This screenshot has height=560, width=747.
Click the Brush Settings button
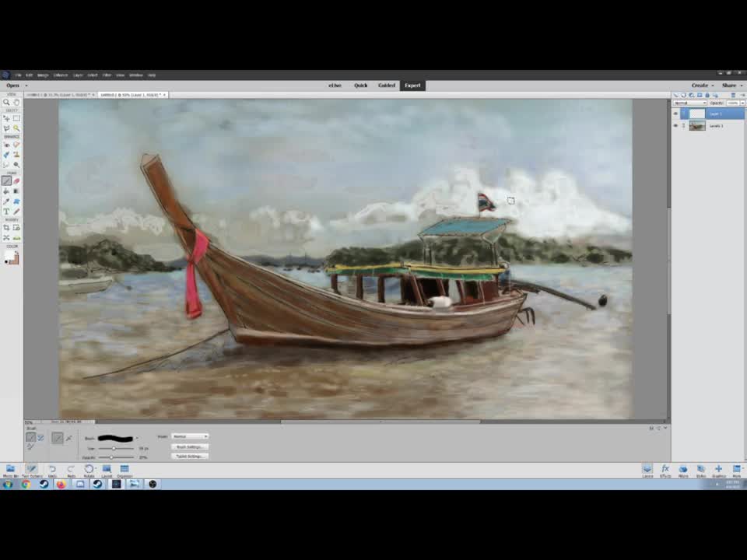coord(190,447)
